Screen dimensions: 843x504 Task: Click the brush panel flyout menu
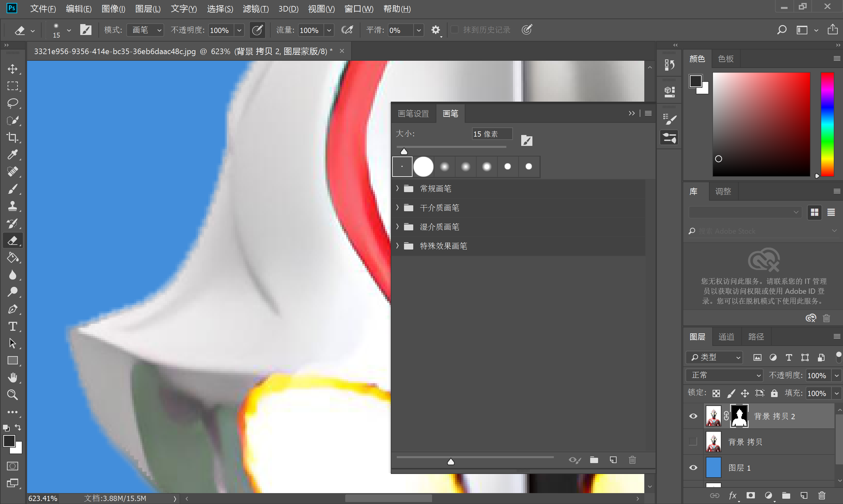coord(648,114)
